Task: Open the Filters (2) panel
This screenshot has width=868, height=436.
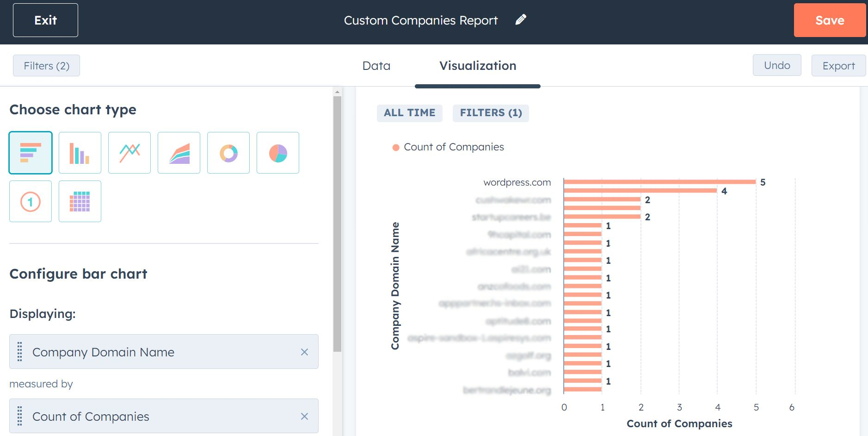Action: click(x=46, y=66)
